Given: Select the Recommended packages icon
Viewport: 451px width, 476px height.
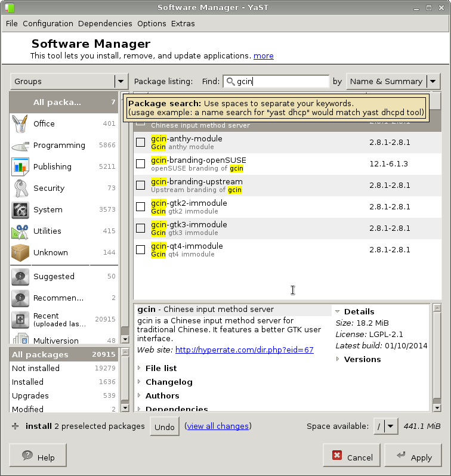Looking at the screenshot, I should (x=20, y=298).
